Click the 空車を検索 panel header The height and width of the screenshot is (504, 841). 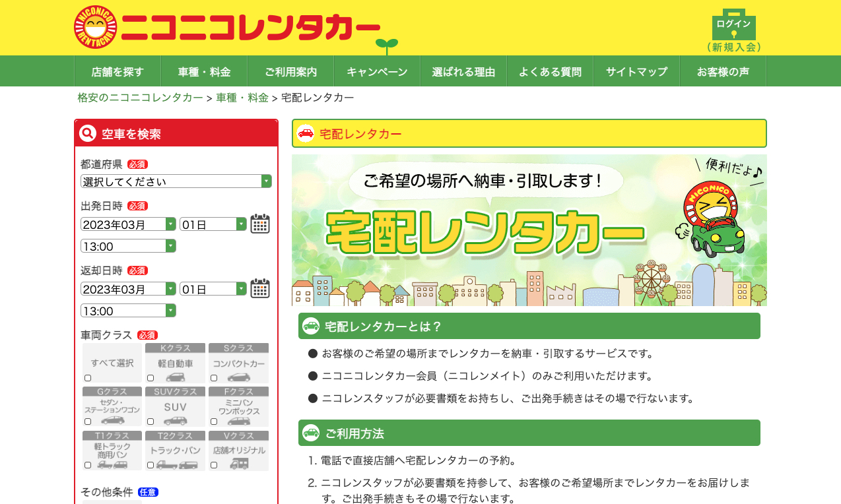[x=176, y=134]
